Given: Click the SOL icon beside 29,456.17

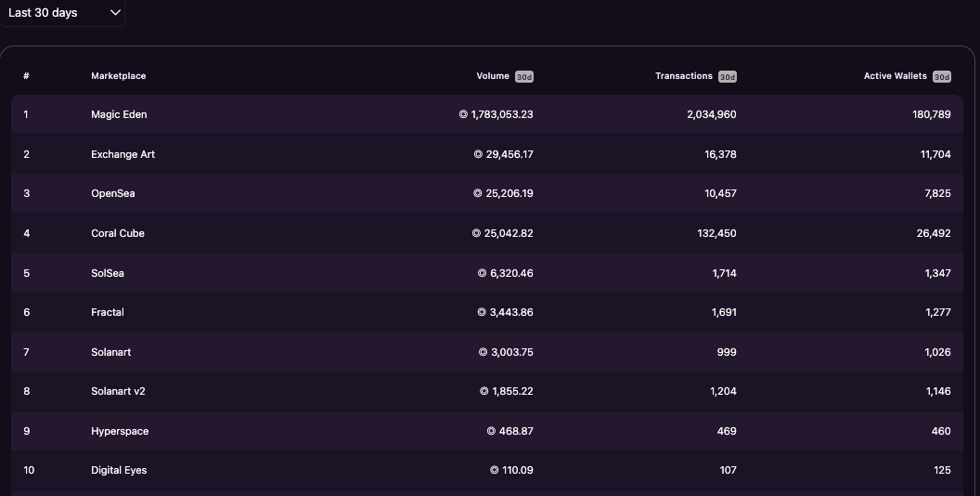Looking at the screenshot, I should pyautogui.click(x=478, y=154).
